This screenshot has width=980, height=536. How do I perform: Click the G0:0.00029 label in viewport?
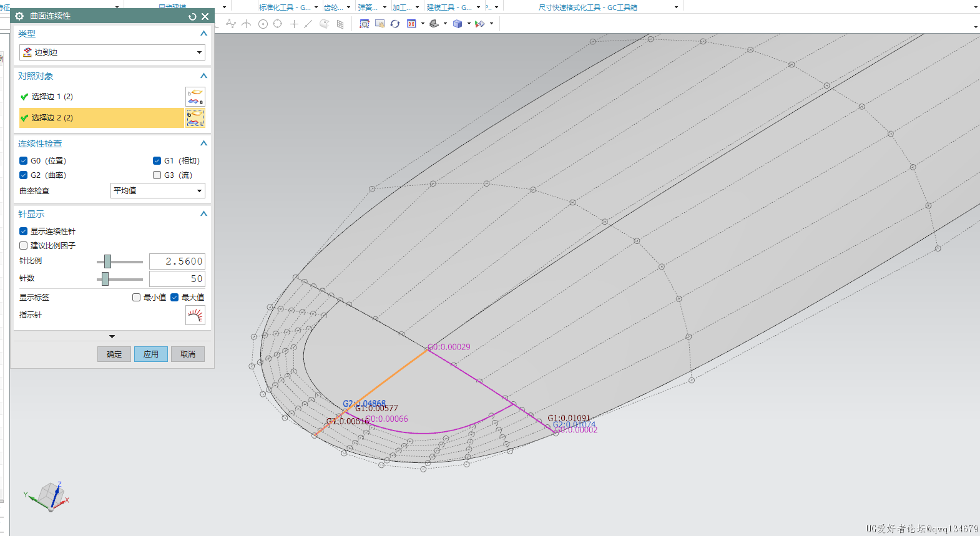449,347
